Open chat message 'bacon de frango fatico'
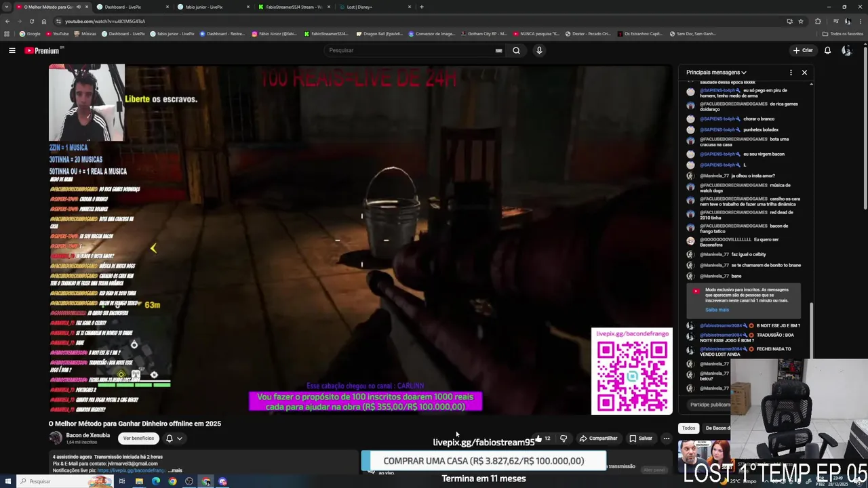 pyautogui.click(x=745, y=228)
